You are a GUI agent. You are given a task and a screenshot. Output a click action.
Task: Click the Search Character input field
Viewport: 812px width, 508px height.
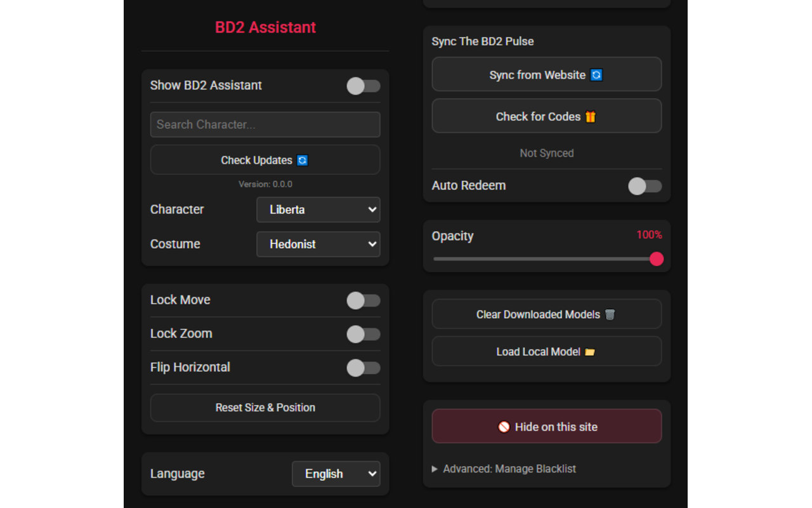pyautogui.click(x=265, y=124)
